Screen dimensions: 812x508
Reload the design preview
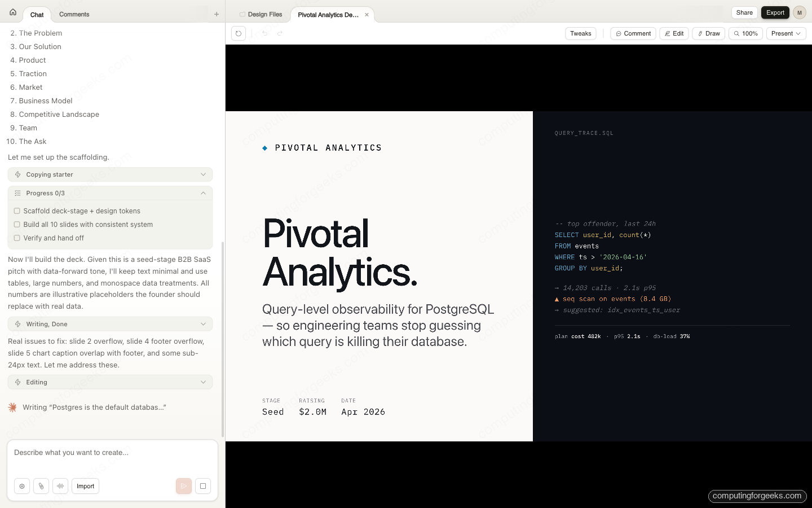(x=239, y=33)
